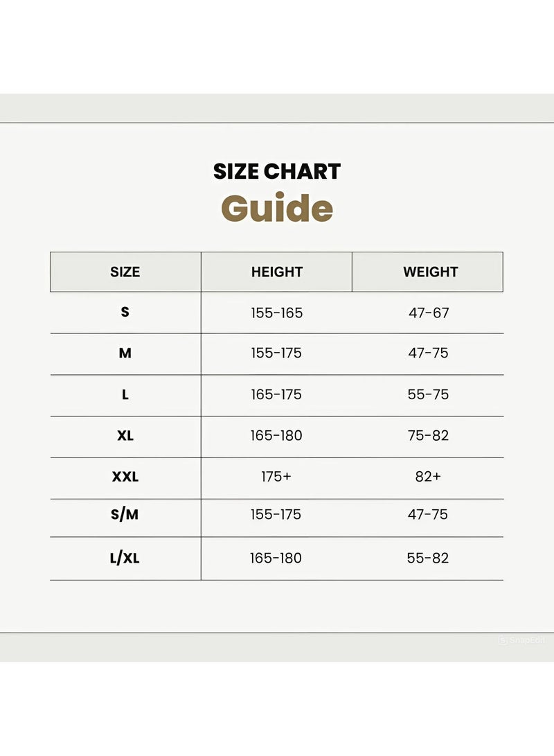
Task: Click the gold Guide heading
Action: (x=277, y=208)
